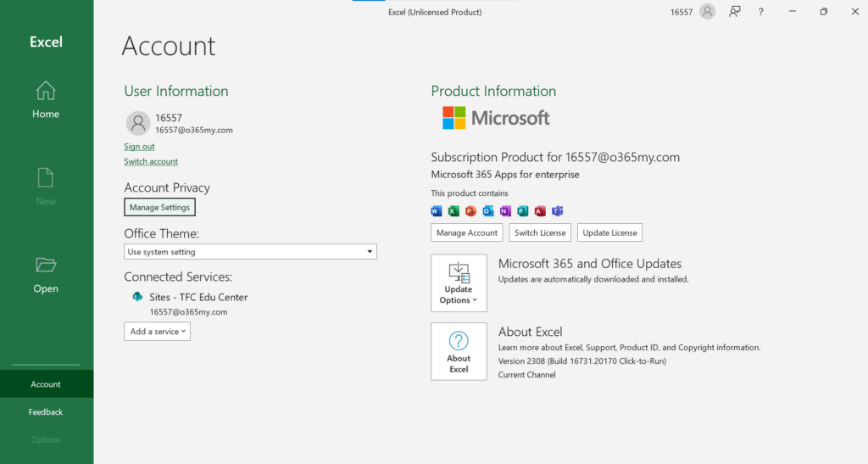The width and height of the screenshot is (868, 464).
Task: Click the Microsoft logo
Action: [495, 118]
